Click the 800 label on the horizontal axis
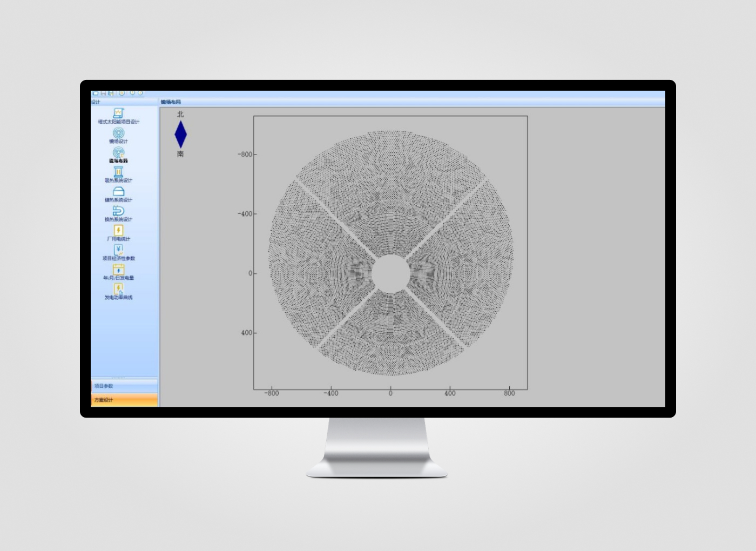756x551 pixels. [509, 393]
